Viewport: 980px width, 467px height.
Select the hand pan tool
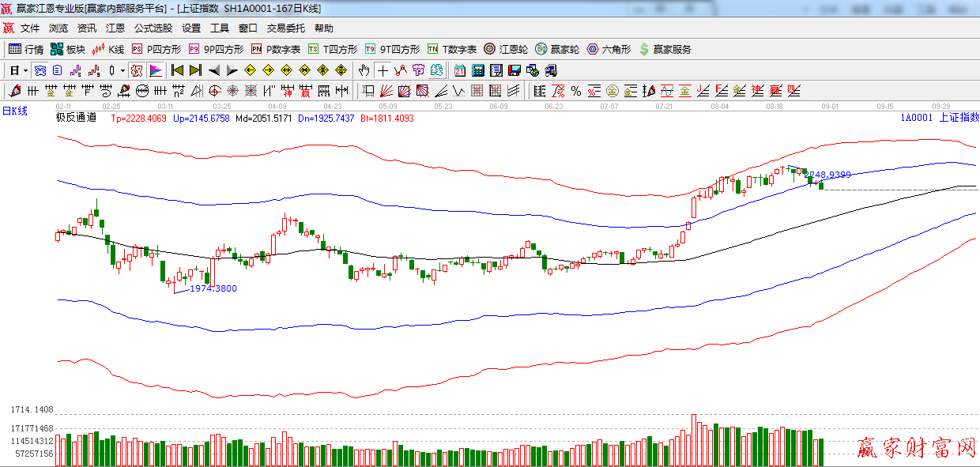click(364, 70)
